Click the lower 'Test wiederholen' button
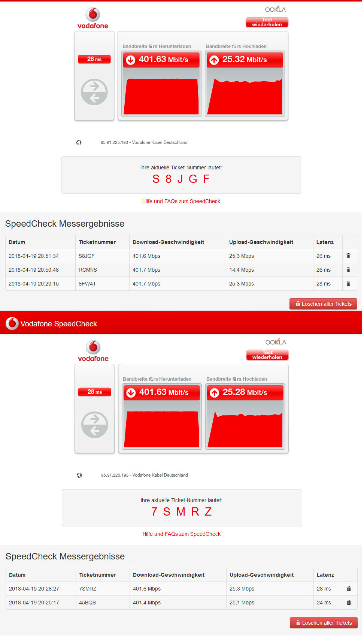This screenshot has width=364, height=637. pyautogui.click(x=267, y=355)
